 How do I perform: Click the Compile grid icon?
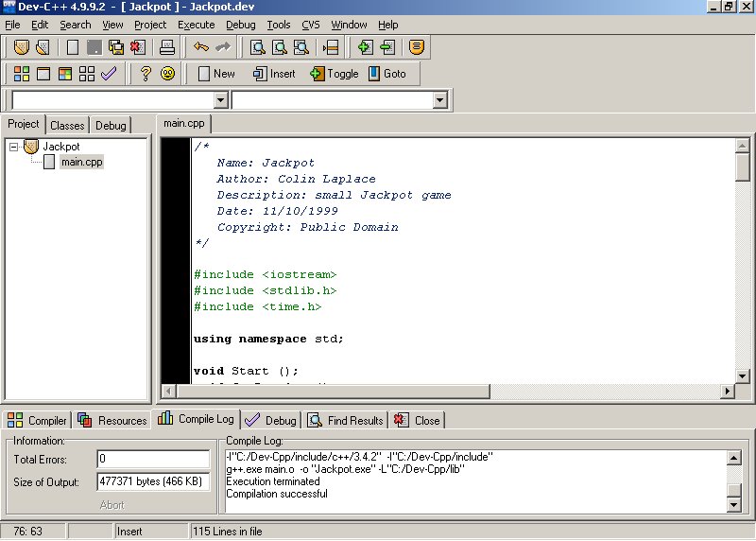point(21,74)
